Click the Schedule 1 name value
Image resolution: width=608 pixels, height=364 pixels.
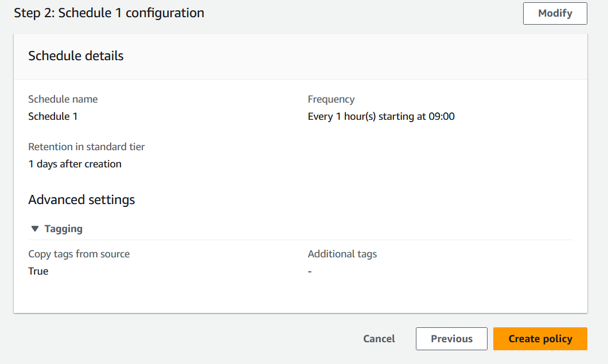(x=53, y=116)
